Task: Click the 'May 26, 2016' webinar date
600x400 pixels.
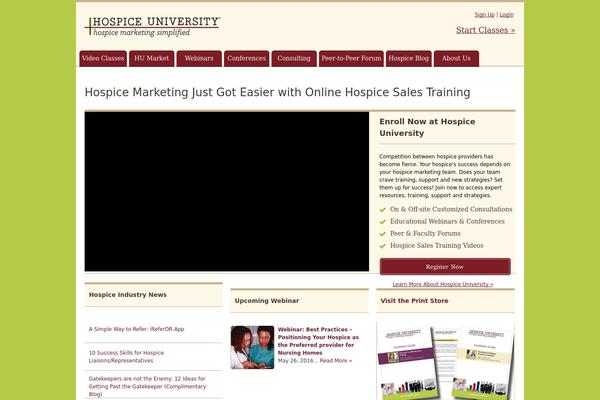Action: coord(295,361)
